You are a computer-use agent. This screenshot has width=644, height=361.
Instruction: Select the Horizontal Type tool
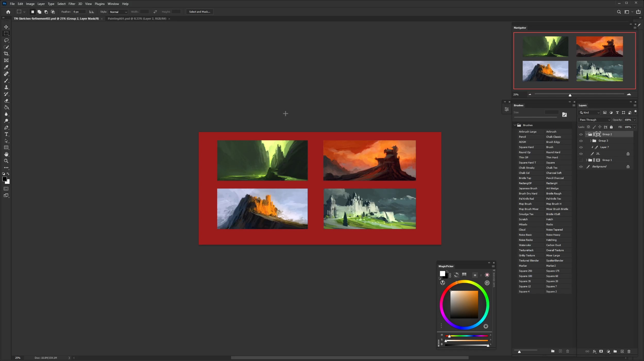pyautogui.click(x=6, y=134)
